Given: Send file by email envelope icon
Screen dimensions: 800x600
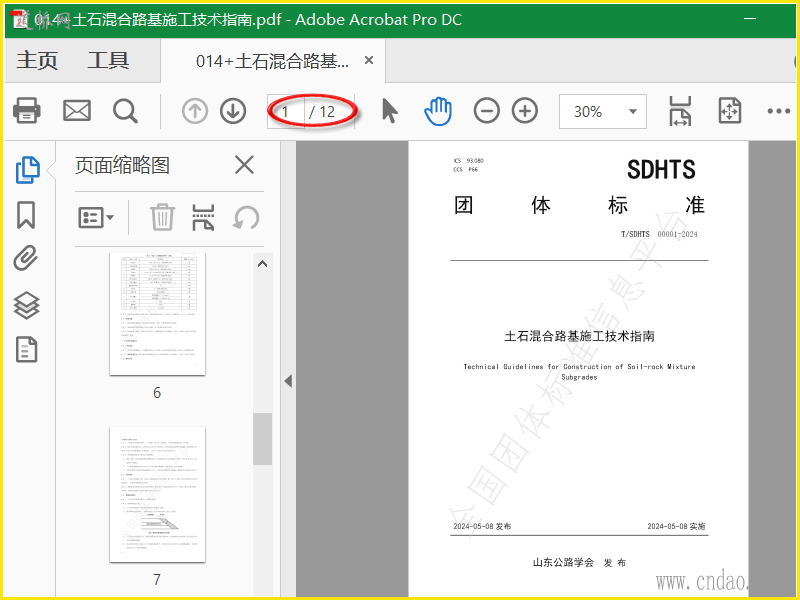Looking at the screenshot, I should coord(77,110).
